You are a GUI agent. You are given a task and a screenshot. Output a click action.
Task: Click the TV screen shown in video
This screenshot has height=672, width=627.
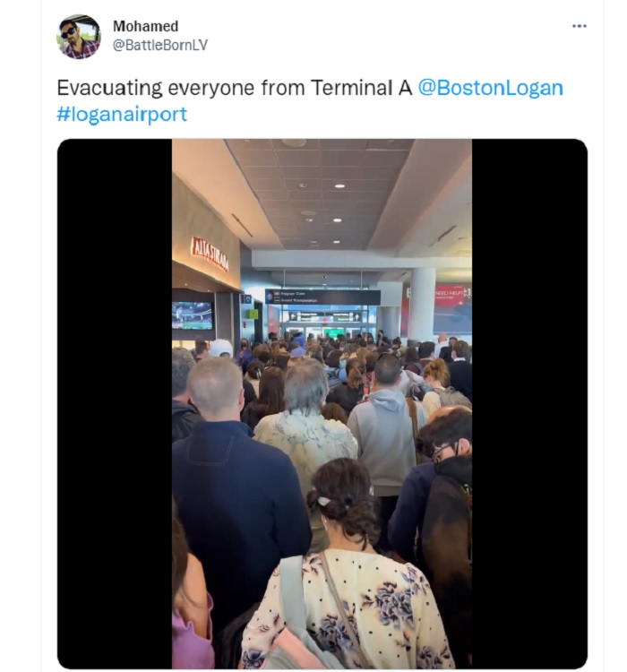pyautogui.click(x=192, y=315)
